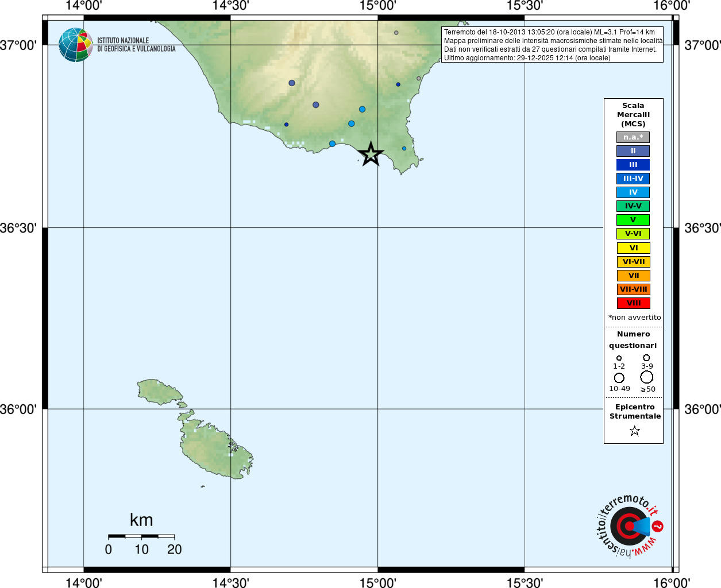Click the km scale bar
This screenshot has height=588, width=721.
[141, 536]
